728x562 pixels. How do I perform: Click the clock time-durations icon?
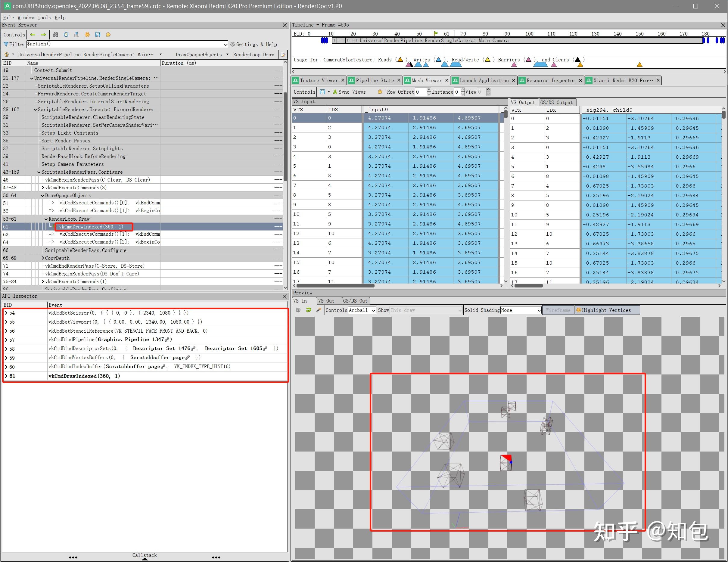(66, 35)
